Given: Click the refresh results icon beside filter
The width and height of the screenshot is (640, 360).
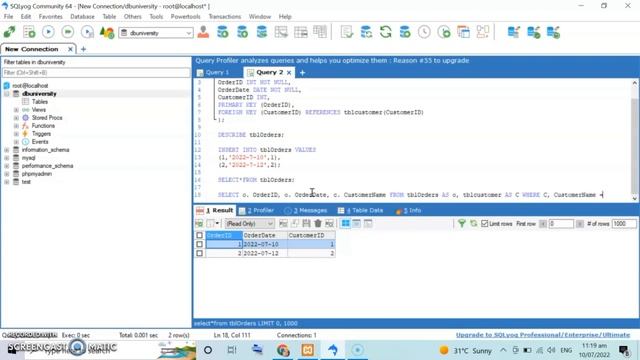Looking at the screenshot, I should point(473,223).
